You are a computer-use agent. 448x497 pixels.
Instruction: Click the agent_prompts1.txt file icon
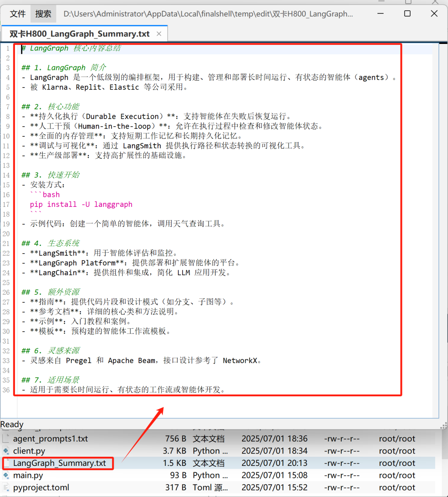[6, 439]
